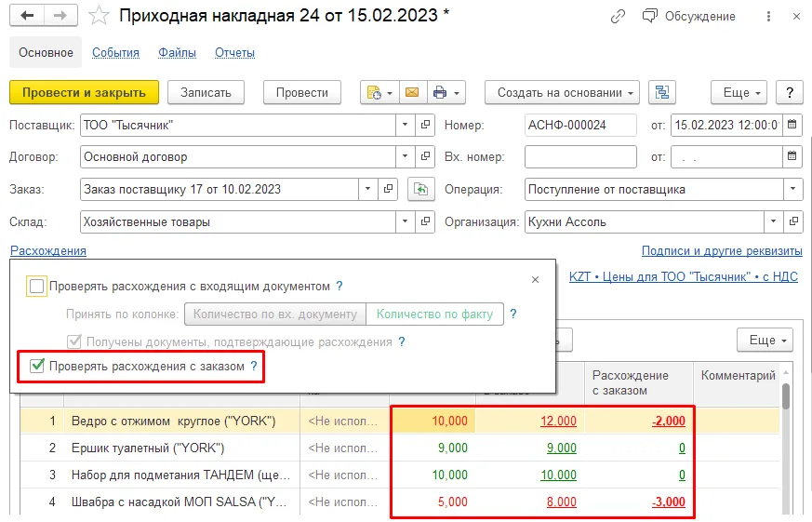Switch to События tab
The width and height of the screenshot is (812, 522).
(x=115, y=53)
